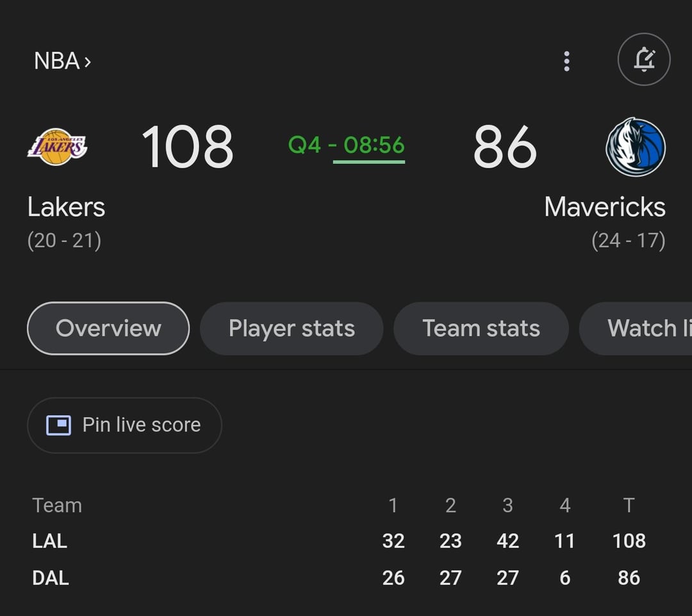Select the Overview tab

click(x=108, y=328)
